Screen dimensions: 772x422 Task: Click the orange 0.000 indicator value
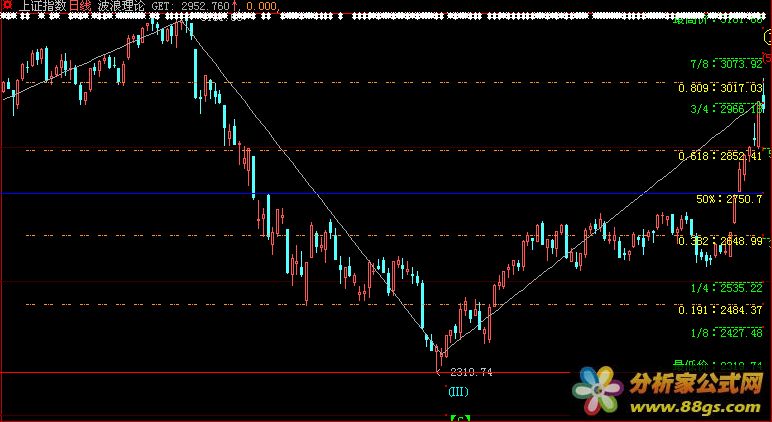[x=261, y=6]
